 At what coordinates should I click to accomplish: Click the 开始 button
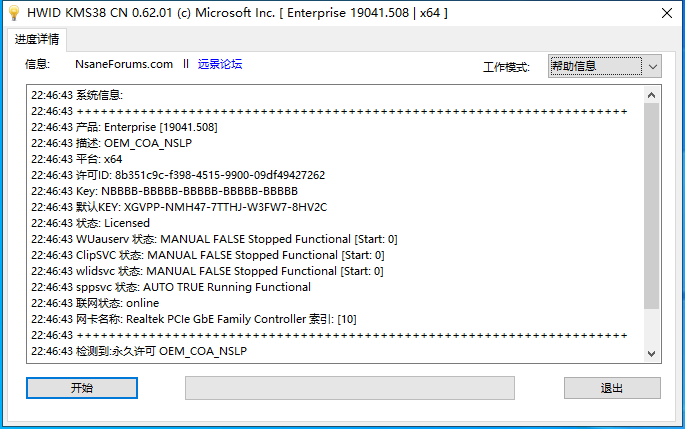pos(82,388)
